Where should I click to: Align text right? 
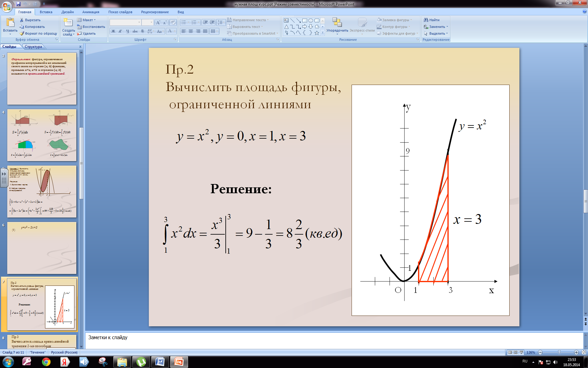tap(198, 31)
